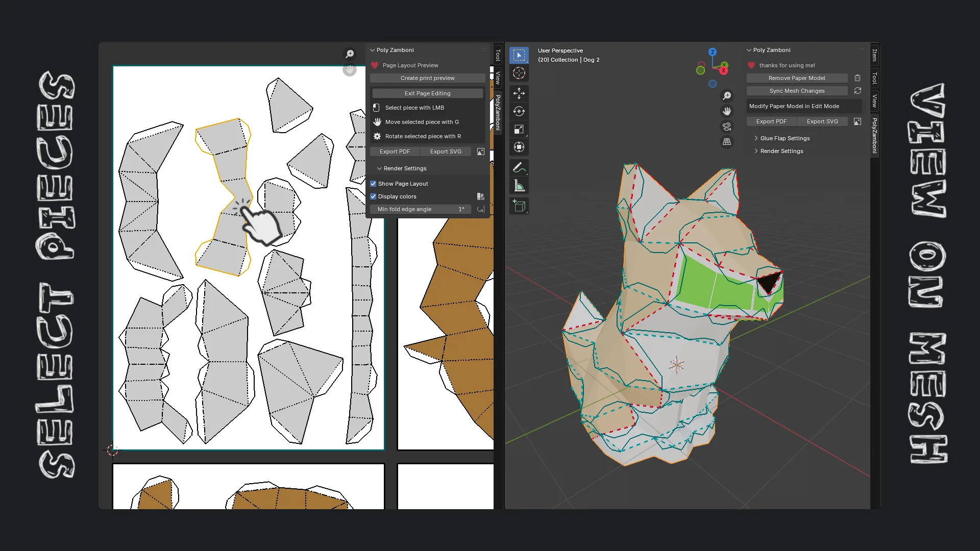This screenshot has height=551, width=980.
Task: Click the refresh icon beside Sync Mesh Changes
Action: click(x=857, y=91)
